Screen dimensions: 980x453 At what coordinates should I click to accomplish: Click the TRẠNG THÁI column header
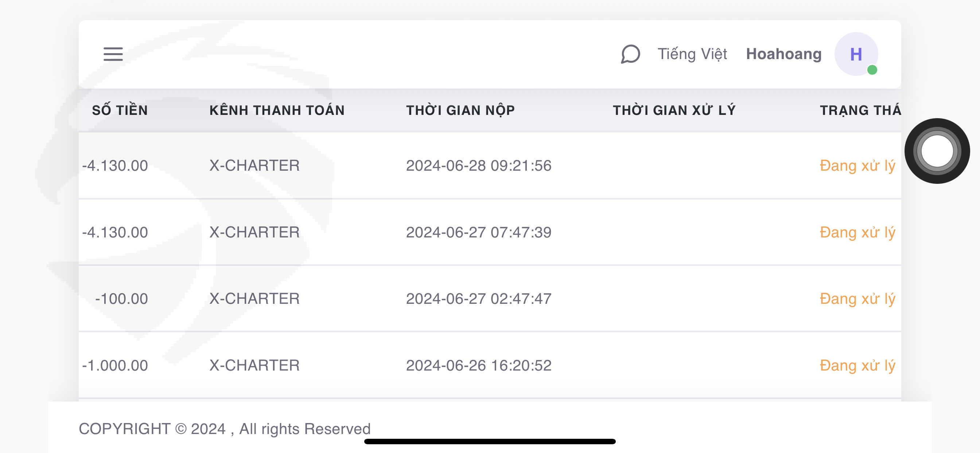coord(860,110)
